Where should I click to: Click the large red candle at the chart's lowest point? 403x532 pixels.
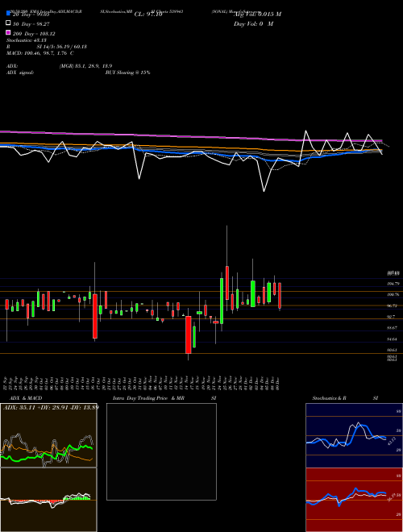point(188,335)
